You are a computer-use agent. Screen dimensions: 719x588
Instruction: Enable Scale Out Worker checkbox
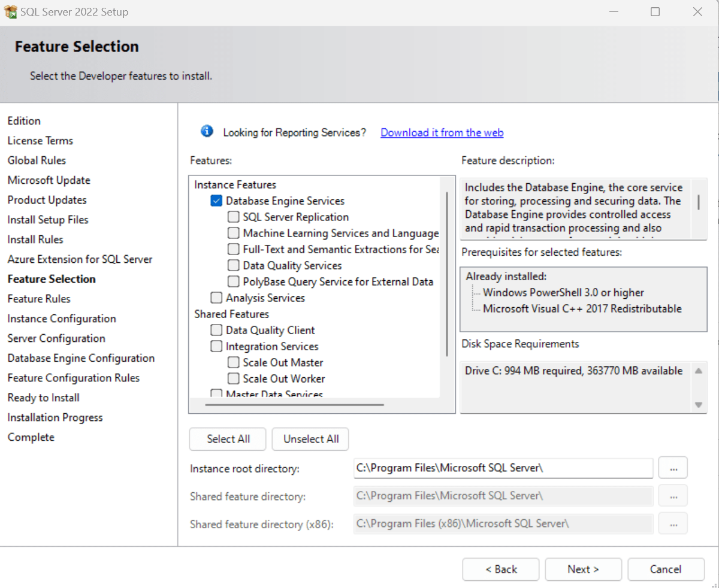[233, 379]
